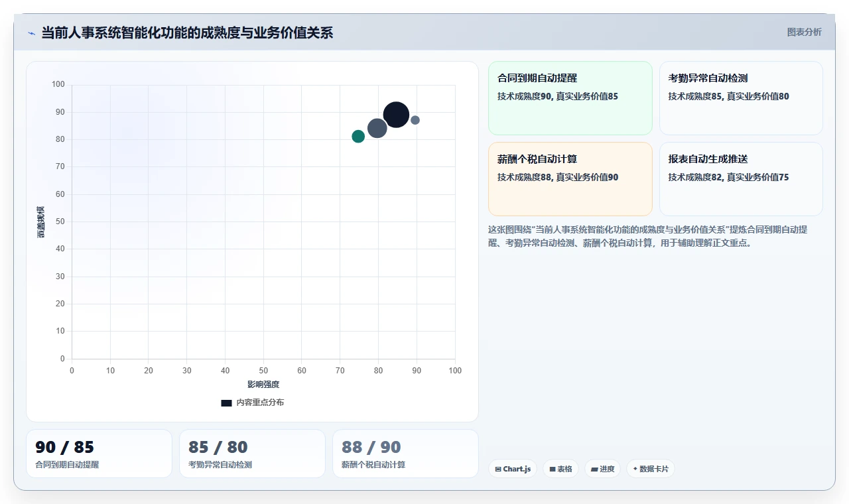
Task: Click the vertical y-axis title
Action: click(x=41, y=221)
